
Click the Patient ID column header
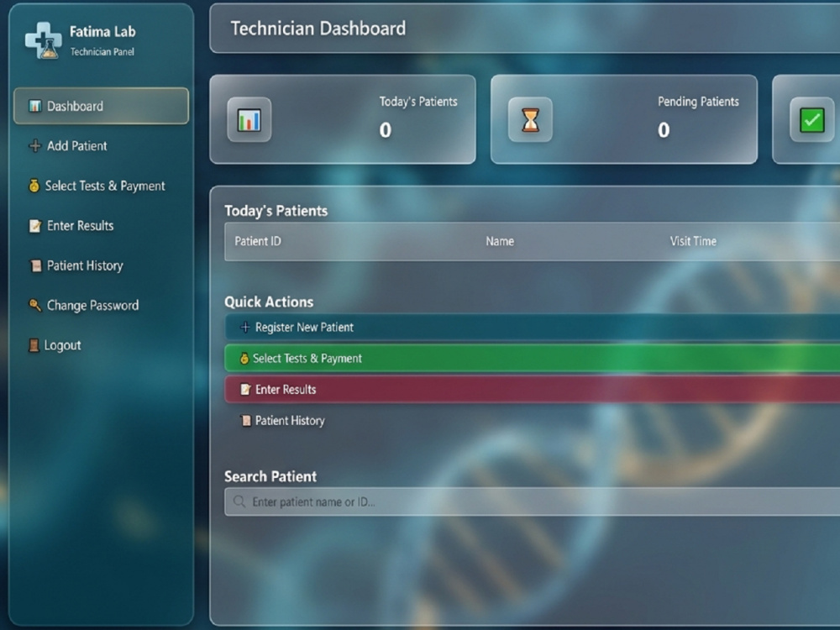258,242
